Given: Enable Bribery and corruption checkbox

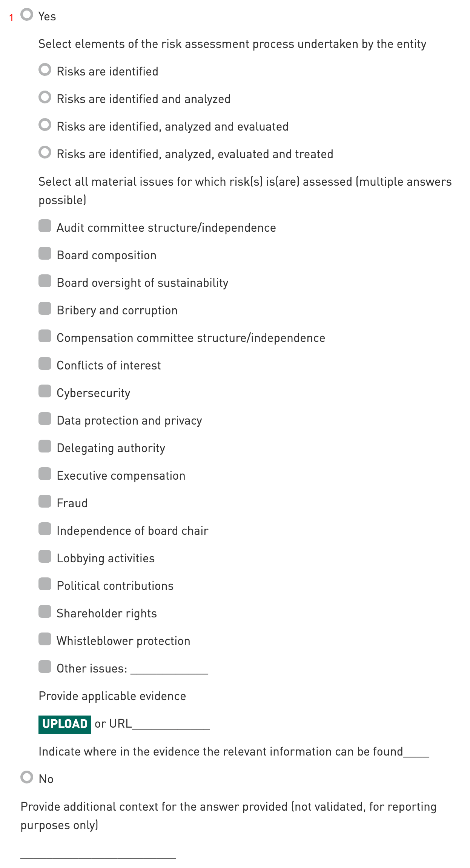Looking at the screenshot, I should [45, 309].
